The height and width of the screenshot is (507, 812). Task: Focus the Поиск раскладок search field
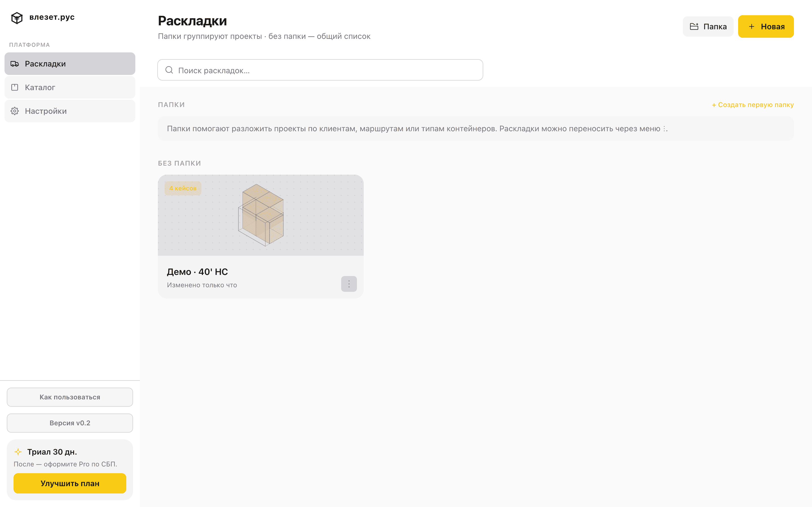(320, 70)
